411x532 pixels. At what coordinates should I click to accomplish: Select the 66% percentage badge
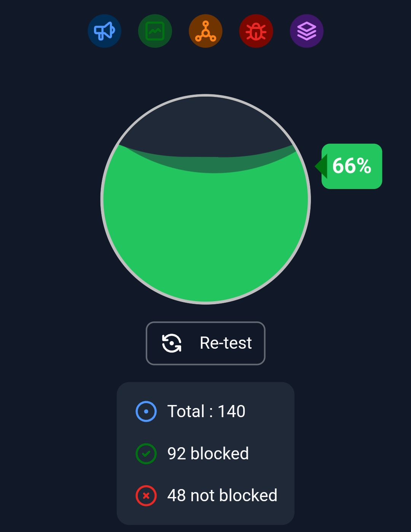(352, 166)
